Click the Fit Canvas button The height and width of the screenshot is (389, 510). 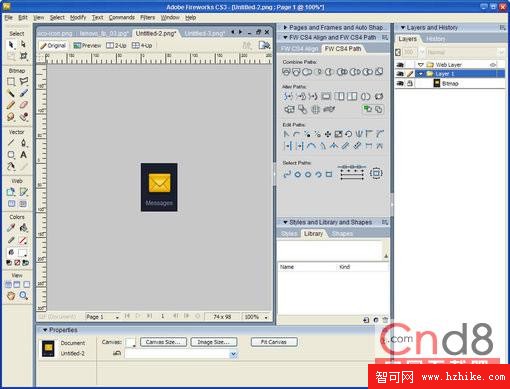(x=274, y=342)
